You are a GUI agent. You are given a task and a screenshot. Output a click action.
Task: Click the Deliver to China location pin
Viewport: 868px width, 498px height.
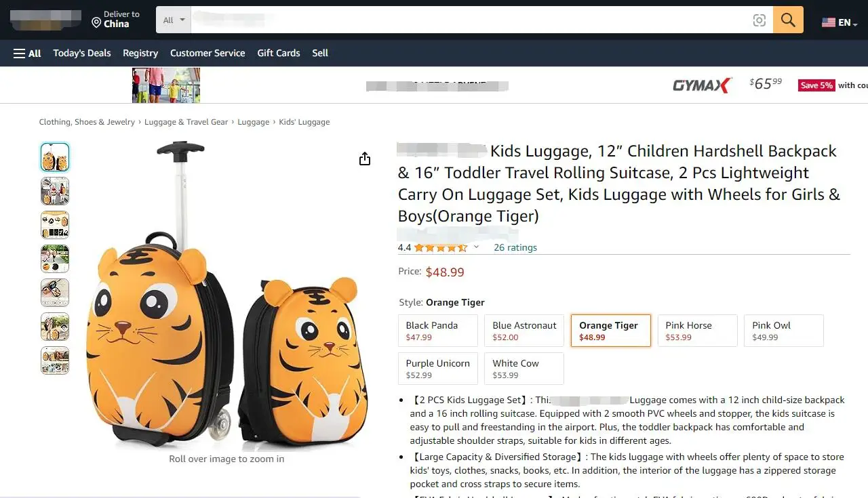pyautogui.click(x=96, y=23)
